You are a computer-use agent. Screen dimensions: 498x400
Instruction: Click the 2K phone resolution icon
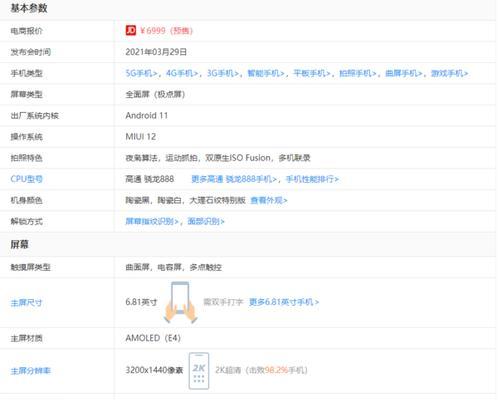click(x=199, y=371)
